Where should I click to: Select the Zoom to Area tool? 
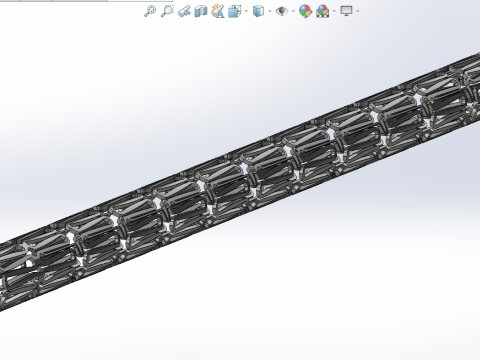(167, 11)
